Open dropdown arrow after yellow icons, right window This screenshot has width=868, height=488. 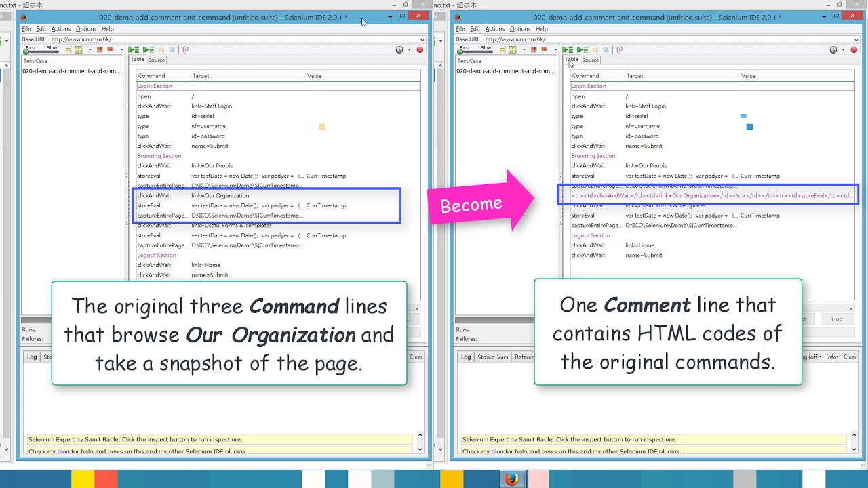coord(524,49)
